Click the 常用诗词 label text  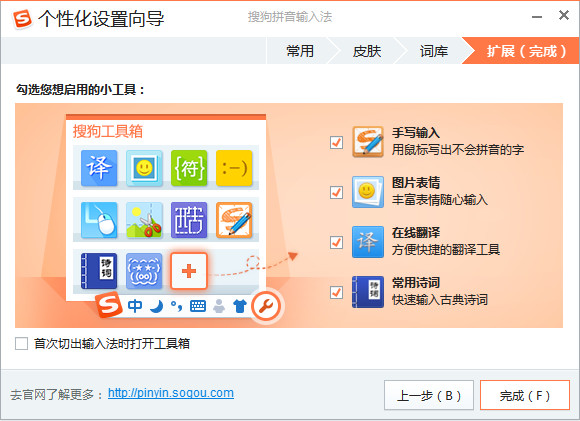pos(416,283)
